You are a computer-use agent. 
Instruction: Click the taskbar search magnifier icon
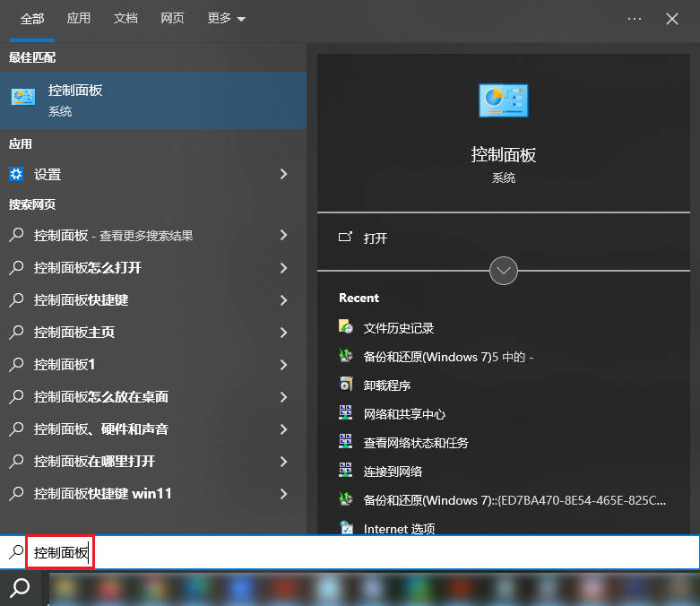tap(20, 588)
